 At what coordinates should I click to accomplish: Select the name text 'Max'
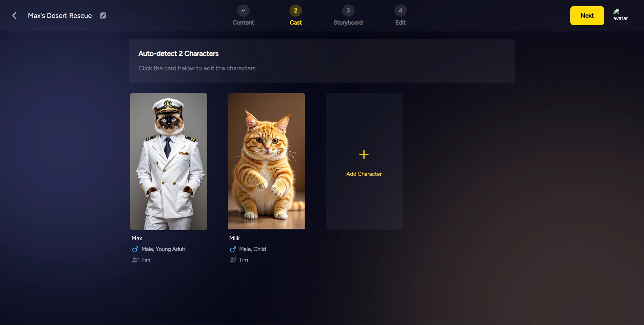(x=137, y=238)
